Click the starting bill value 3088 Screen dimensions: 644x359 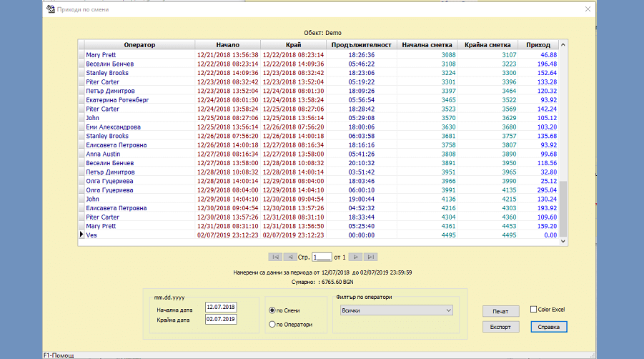tap(448, 54)
